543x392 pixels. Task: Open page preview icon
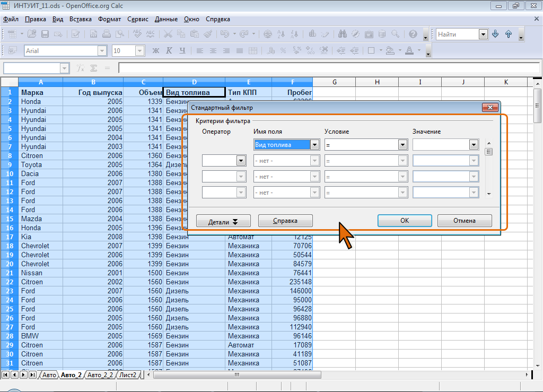click(x=120, y=34)
